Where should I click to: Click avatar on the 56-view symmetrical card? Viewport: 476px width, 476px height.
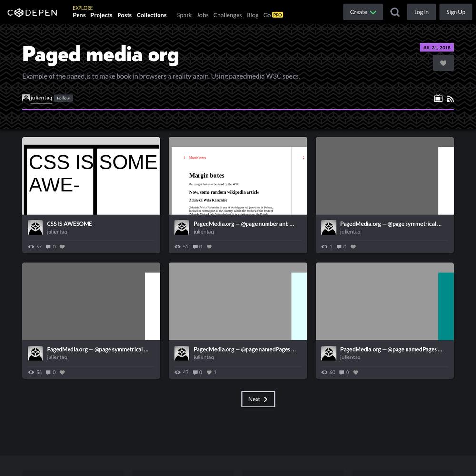point(35,353)
